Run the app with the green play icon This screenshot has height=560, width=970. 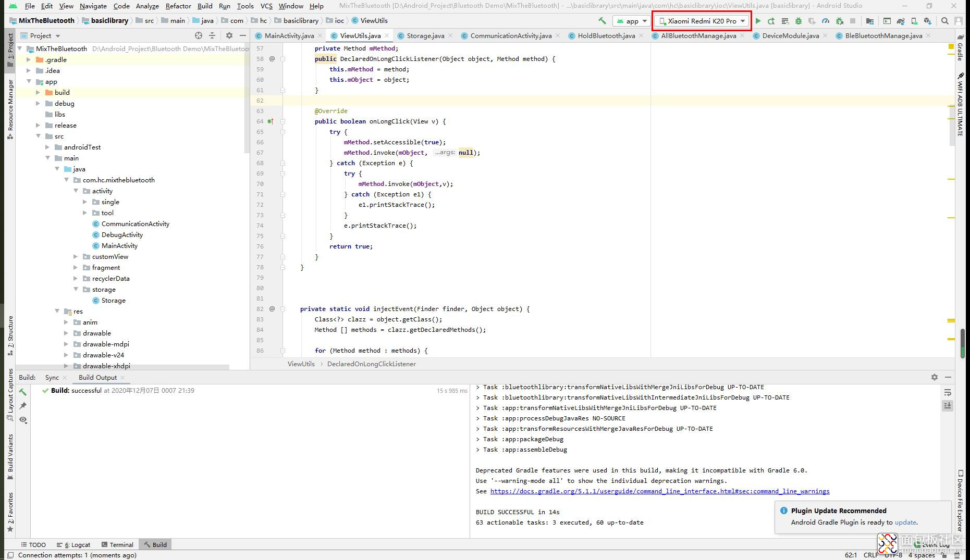(758, 21)
